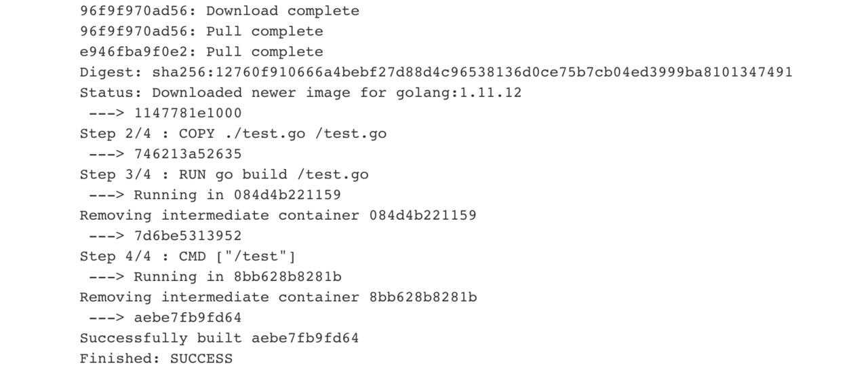868x380 pixels.
Task: Click the arrow line showing aebe7fb9fd64
Action: pos(165,318)
